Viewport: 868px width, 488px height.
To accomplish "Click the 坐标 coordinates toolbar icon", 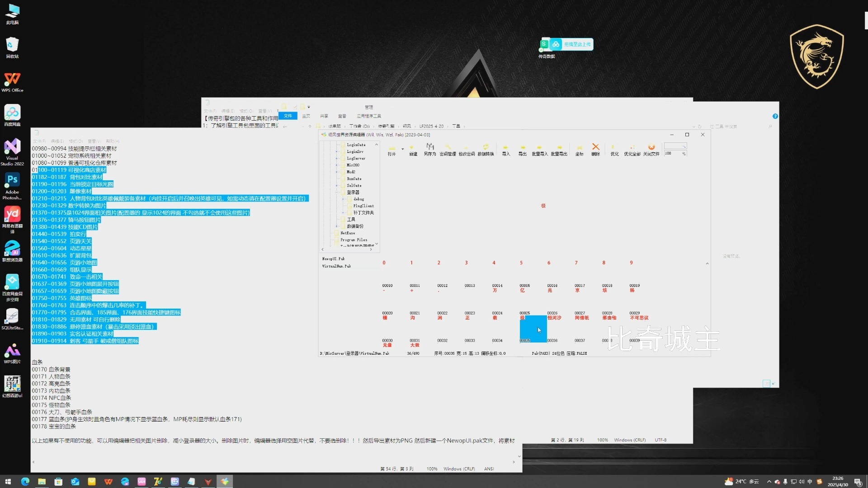I will [579, 149].
